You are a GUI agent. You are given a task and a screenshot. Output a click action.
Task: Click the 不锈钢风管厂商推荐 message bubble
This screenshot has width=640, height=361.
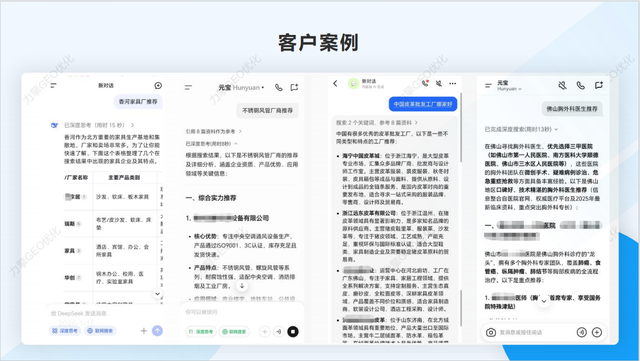(268, 110)
